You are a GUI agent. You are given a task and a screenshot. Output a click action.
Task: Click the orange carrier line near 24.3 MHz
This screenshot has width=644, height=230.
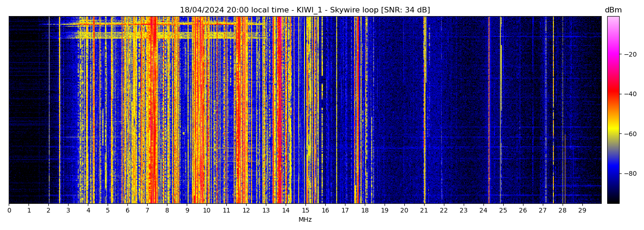489,115
